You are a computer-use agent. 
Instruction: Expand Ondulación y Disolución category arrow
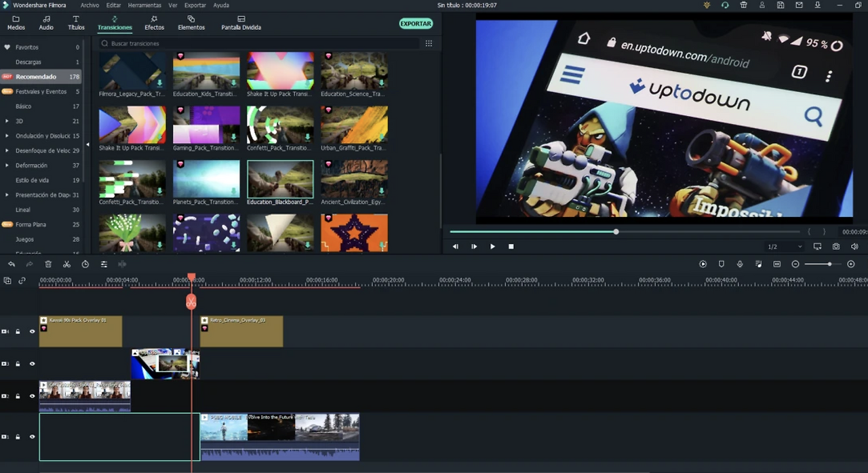pos(7,136)
